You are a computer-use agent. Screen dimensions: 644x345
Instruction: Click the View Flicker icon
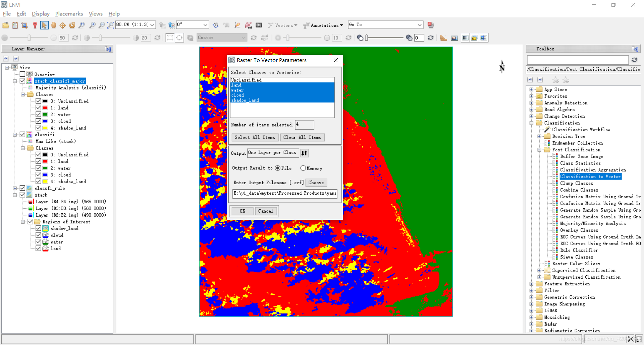click(474, 38)
